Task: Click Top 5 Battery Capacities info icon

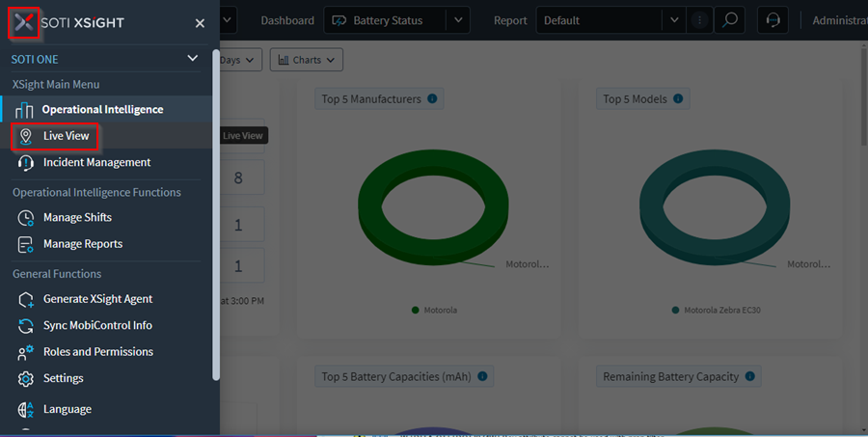Action: click(483, 376)
